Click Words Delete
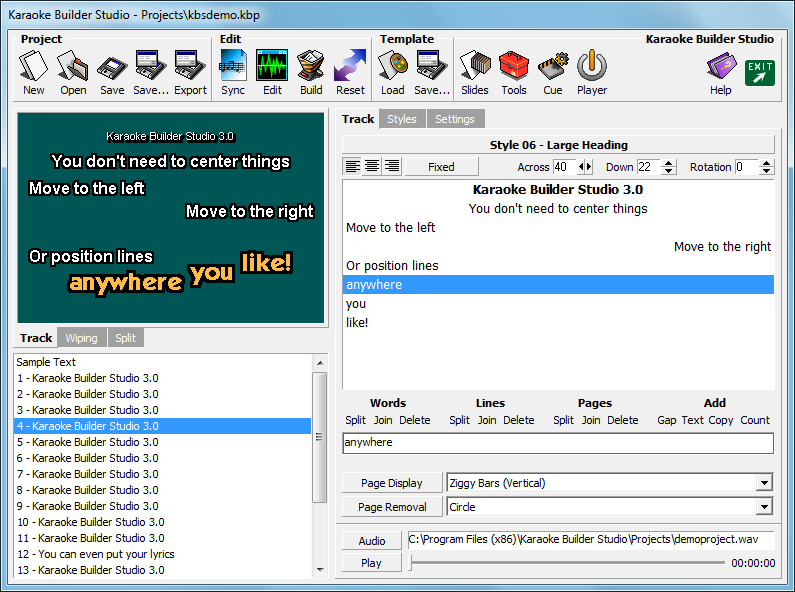The image size is (795, 592). [x=414, y=420]
